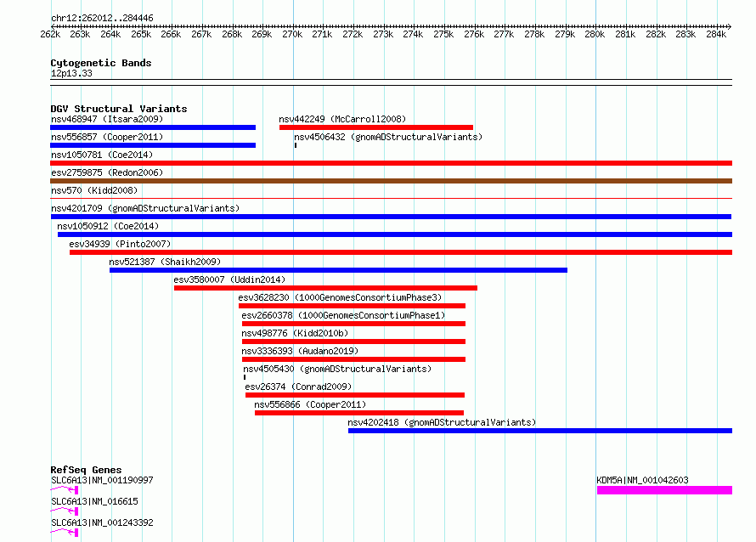Click the small nsv4506432 gnomAD variant marker
756x542 pixels.
point(296,145)
